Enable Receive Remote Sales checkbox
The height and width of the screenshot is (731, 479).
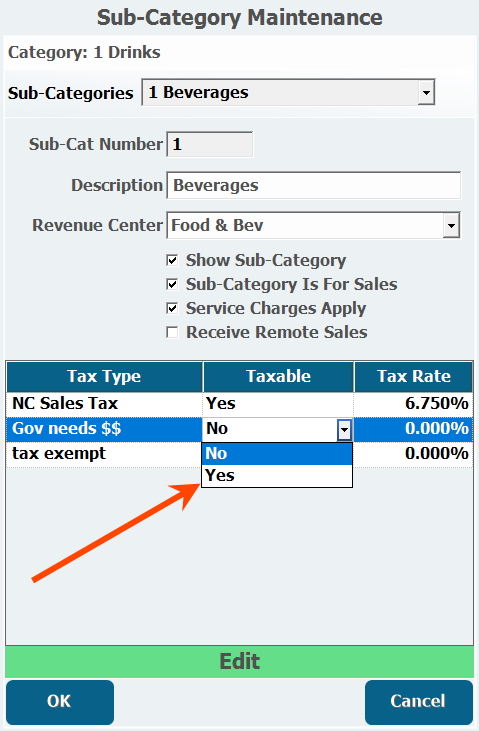pyautogui.click(x=173, y=332)
